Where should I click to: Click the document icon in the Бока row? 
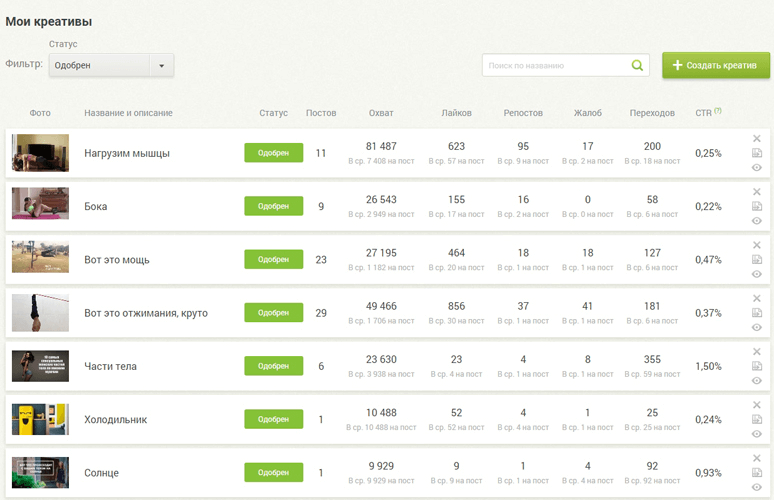(x=757, y=206)
